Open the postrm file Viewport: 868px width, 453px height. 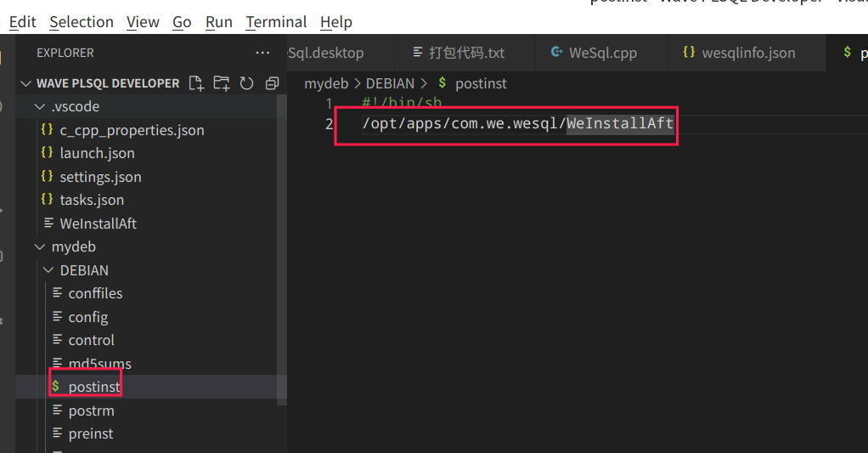coord(92,411)
